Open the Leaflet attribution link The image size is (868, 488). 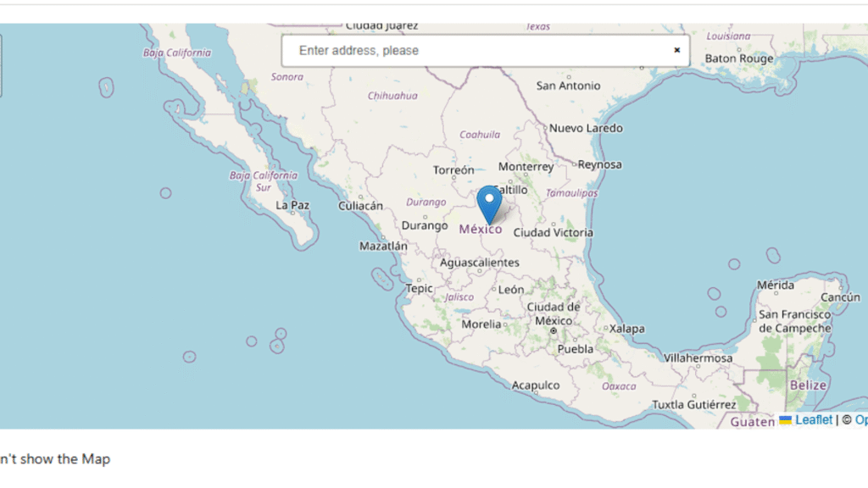[x=813, y=419]
